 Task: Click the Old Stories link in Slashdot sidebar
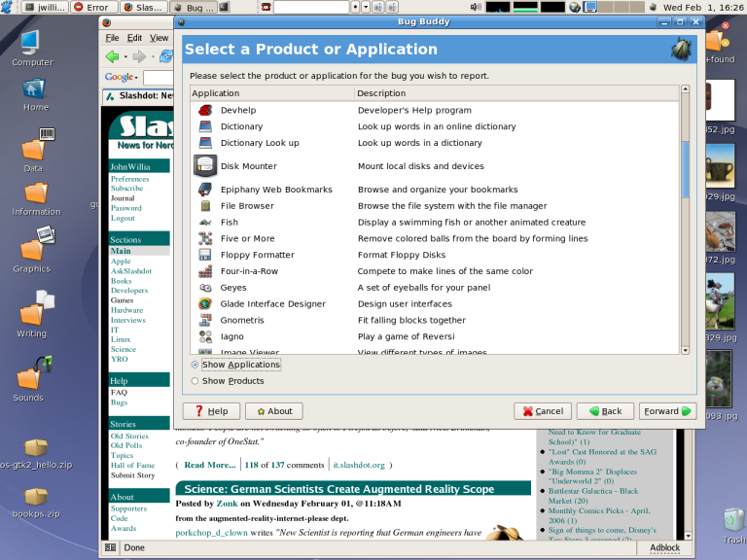[x=129, y=436]
